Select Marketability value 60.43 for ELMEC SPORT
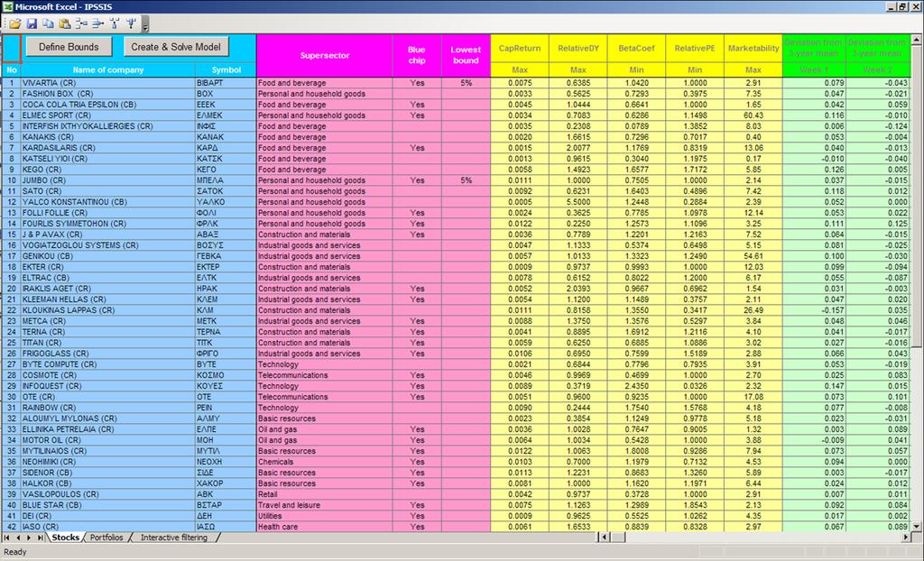The height and width of the screenshot is (561, 924). pyautogui.click(x=753, y=115)
